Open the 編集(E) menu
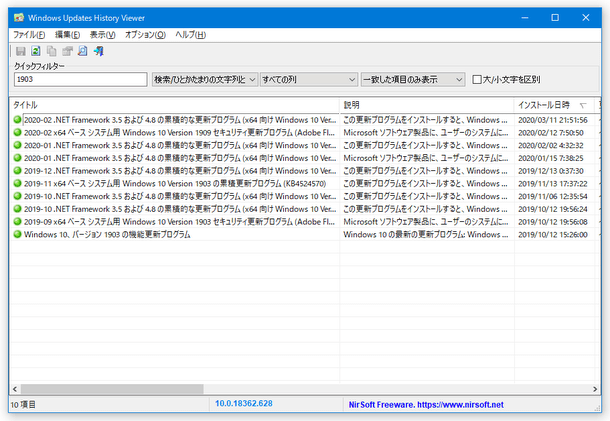Image resolution: width=610 pixels, height=421 pixels. pos(67,35)
